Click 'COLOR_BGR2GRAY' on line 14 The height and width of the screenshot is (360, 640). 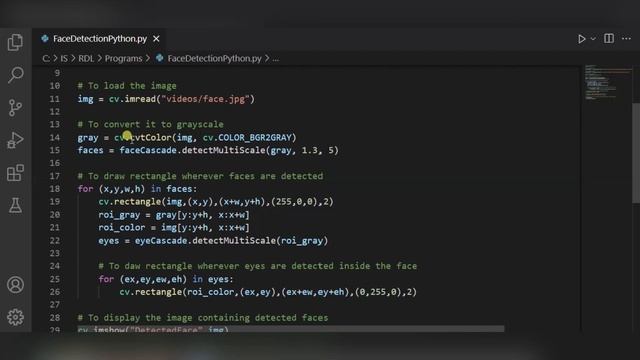coord(255,138)
